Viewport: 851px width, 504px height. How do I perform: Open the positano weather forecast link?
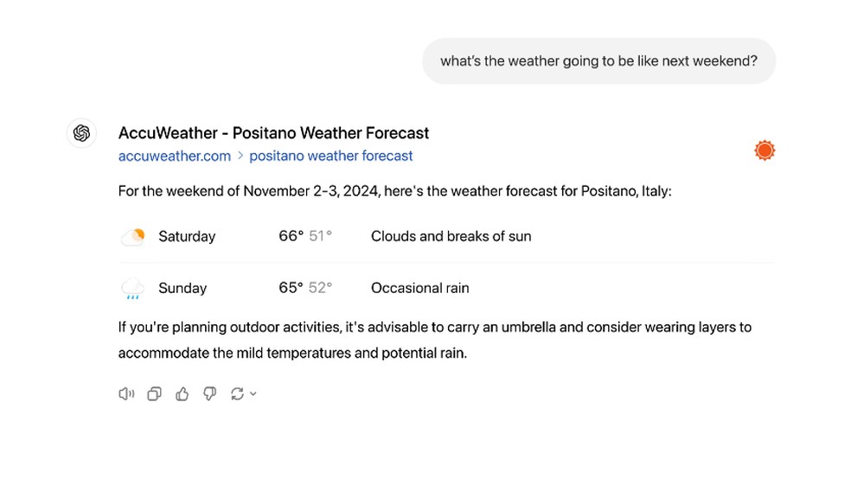click(331, 156)
